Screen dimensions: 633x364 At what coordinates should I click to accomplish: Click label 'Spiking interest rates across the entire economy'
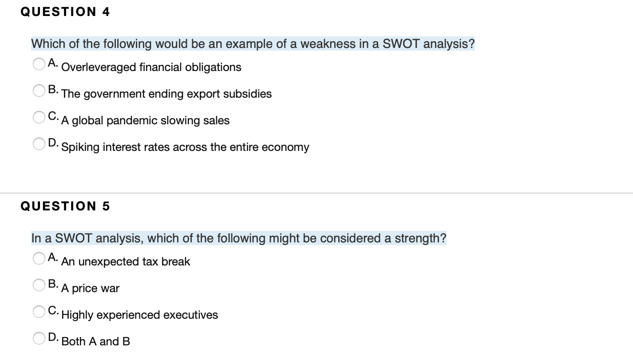186,147
